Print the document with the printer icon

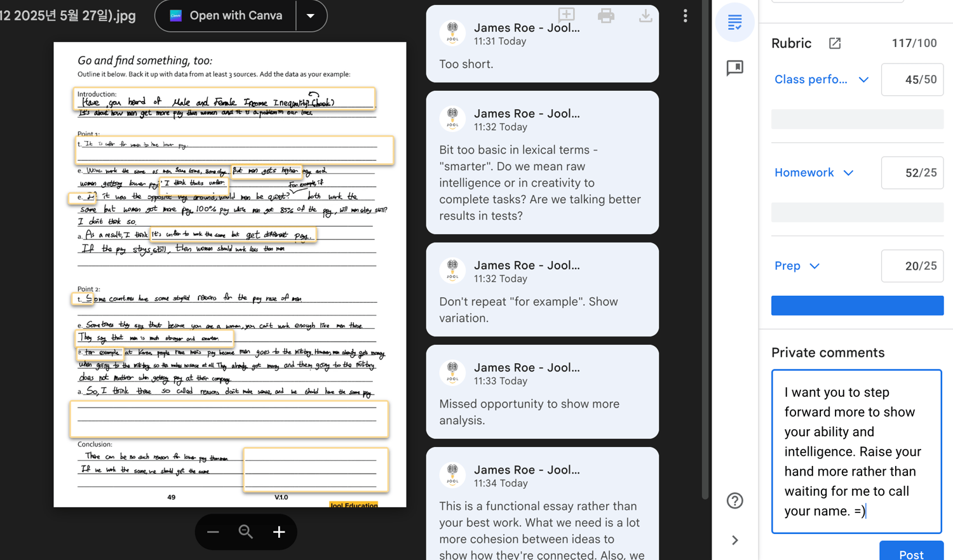(606, 15)
